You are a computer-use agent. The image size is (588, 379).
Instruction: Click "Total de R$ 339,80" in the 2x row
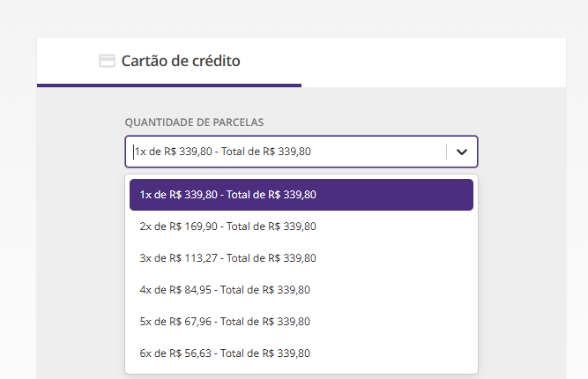tap(272, 227)
